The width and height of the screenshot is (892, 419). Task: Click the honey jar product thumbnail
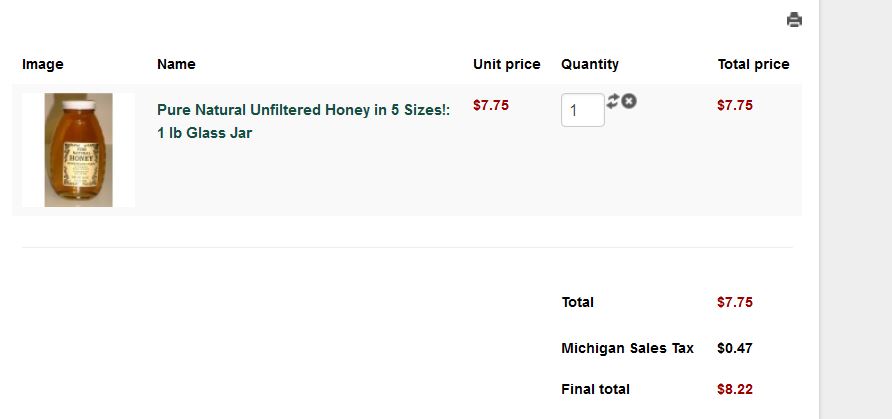pyautogui.click(x=78, y=150)
